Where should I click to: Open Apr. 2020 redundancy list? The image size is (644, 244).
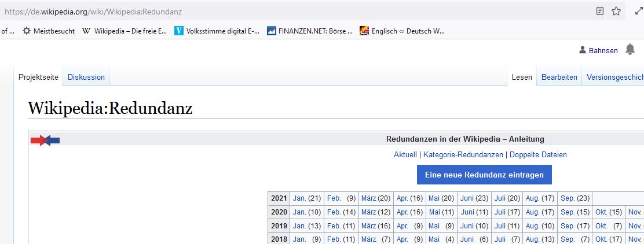click(402, 212)
